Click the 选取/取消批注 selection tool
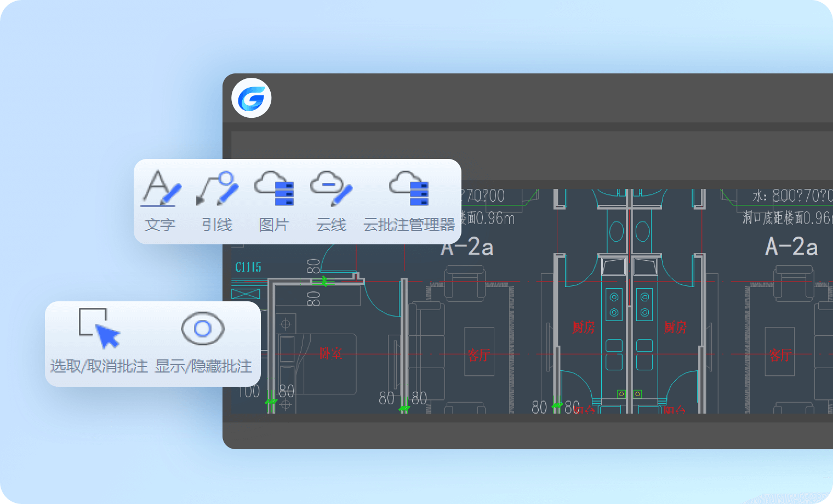Screen dimensions: 833x504 click(99, 342)
